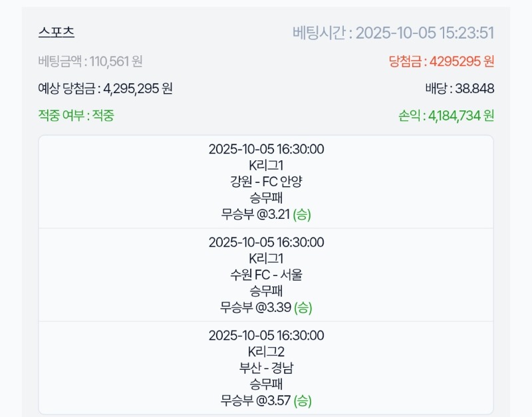Open the 강원 - FC 안양 match
The height and width of the screenshot is (417, 532).
pyautogui.click(x=266, y=182)
